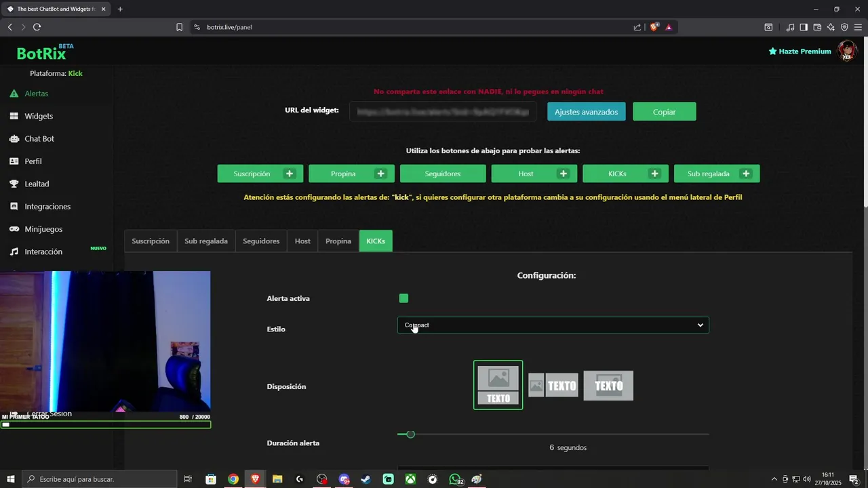
Task: Click the green Copiar button
Action: click(665, 112)
